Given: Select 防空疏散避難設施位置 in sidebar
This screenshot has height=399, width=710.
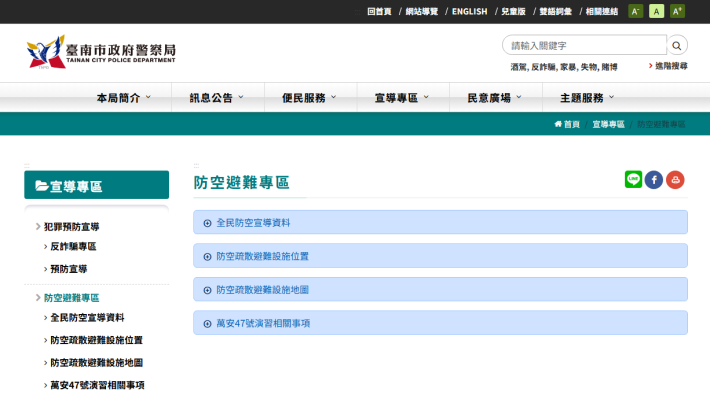Looking at the screenshot, I should [96, 340].
